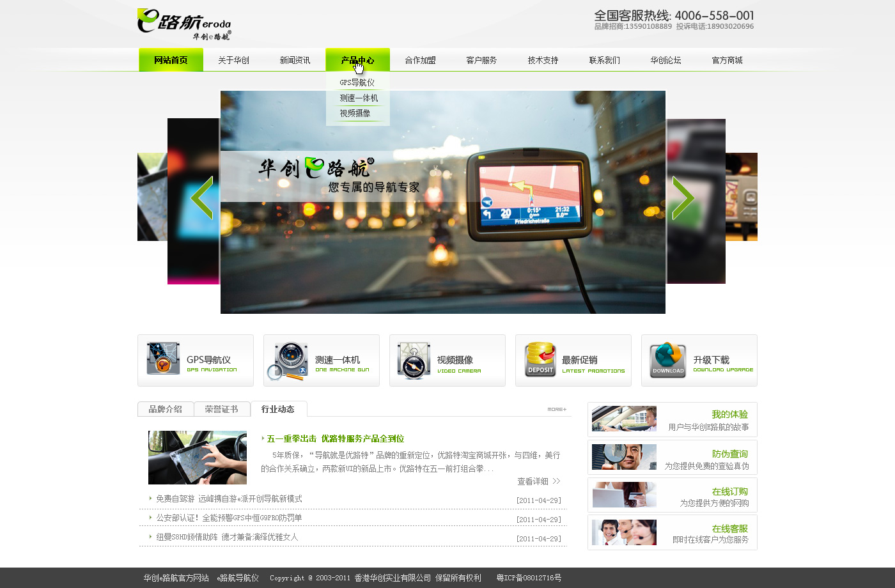Open 联系我们 menu item
The image size is (895, 588).
tap(604, 60)
